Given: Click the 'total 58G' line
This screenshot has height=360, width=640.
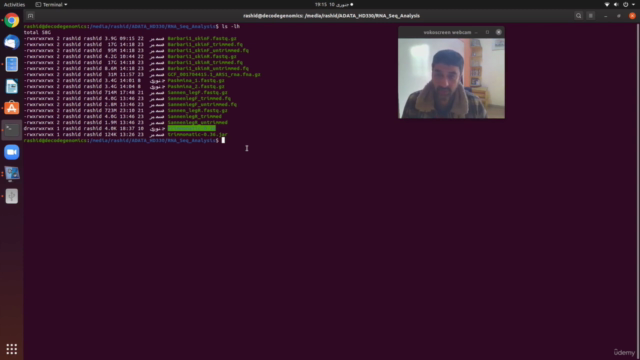Looking at the screenshot, I should click(37, 32).
